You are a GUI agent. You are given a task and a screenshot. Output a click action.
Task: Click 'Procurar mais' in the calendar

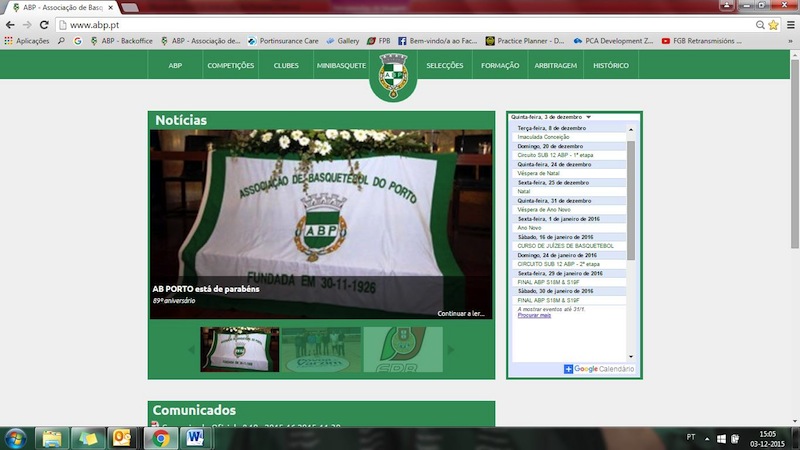[534, 316]
